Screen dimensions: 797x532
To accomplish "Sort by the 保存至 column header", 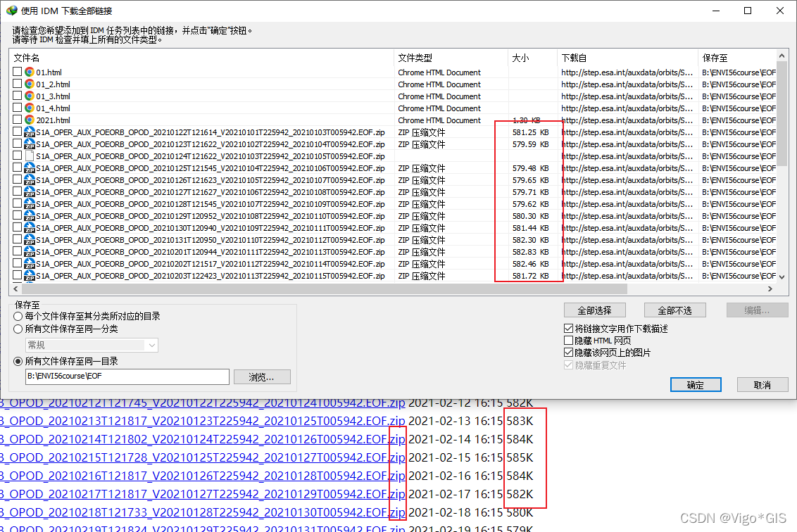I will coord(738,58).
